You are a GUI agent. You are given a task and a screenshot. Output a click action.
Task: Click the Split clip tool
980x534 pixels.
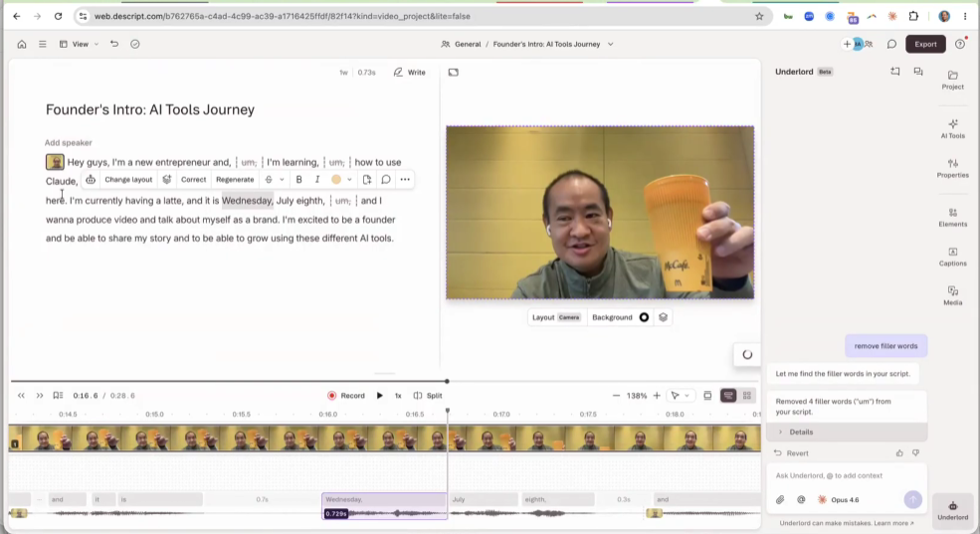pyautogui.click(x=428, y=396)
